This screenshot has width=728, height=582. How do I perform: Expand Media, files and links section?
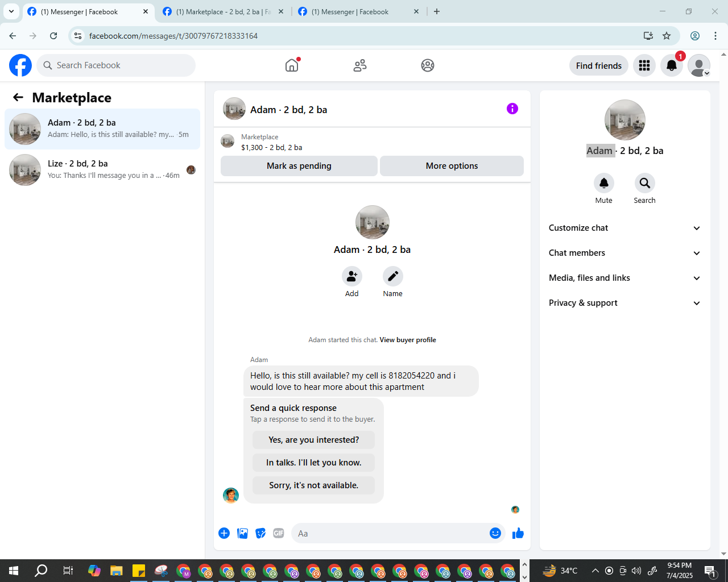pos(624,278)
